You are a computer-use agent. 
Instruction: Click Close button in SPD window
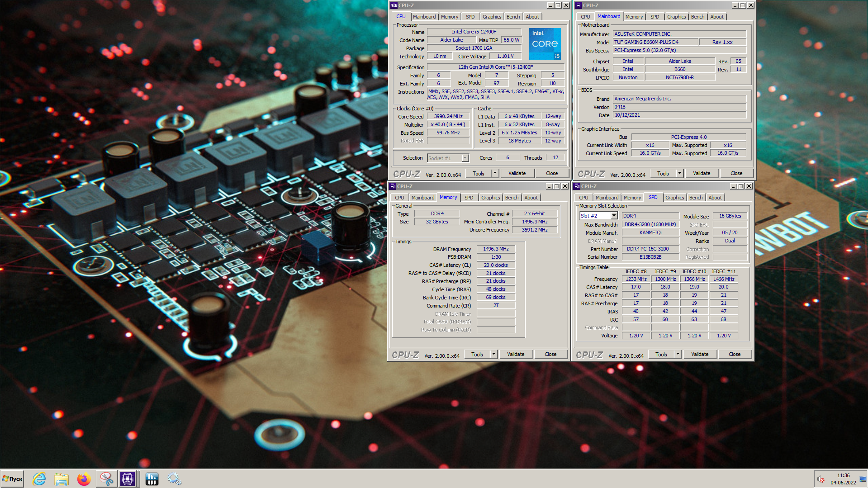[735, 354]
